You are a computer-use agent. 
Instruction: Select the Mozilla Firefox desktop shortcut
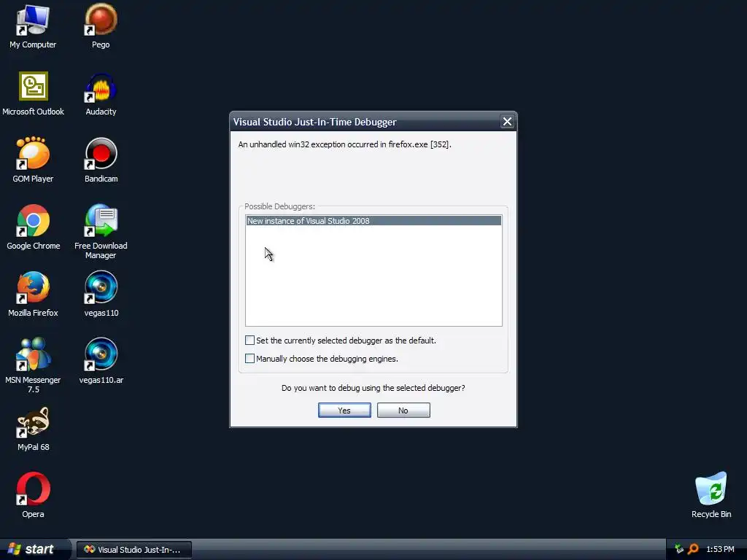pos(33,295)
